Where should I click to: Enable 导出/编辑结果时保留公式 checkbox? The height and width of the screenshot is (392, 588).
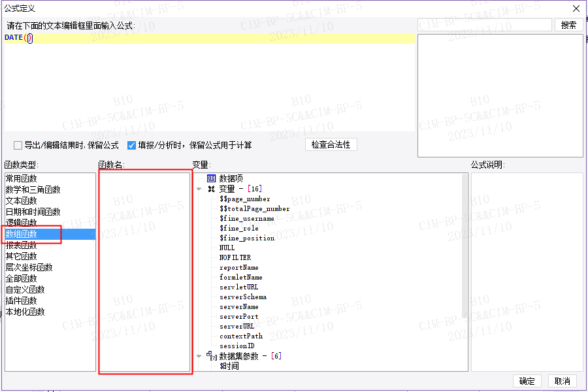(x=18, y=145)
